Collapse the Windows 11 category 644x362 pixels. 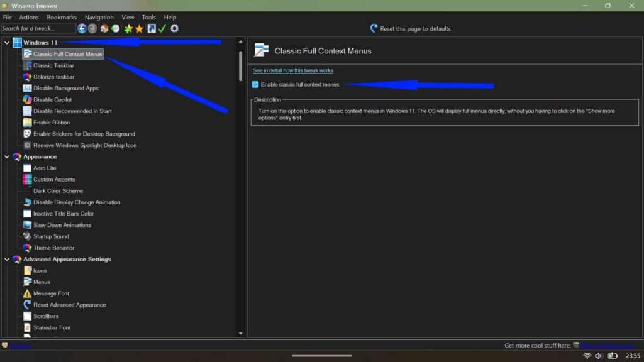(x=7, y=42)
